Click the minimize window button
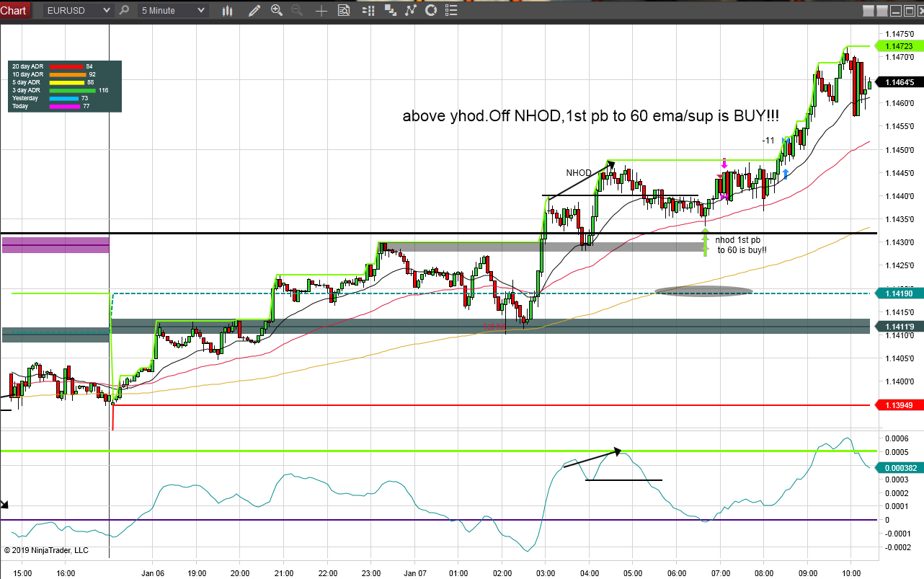Viewport: 924px width, 579px height. (x=894, y=11)
